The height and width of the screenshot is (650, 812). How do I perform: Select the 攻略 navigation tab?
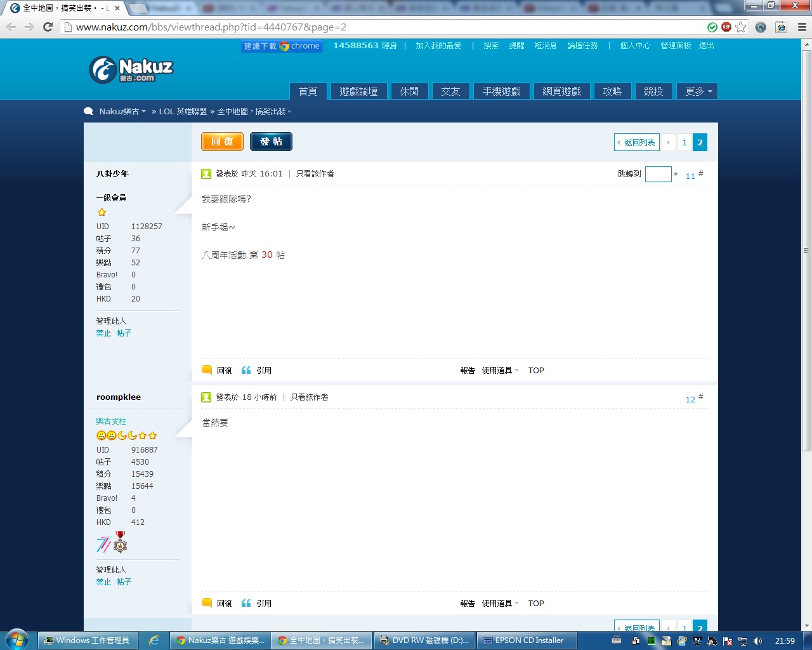coord(612,91)
